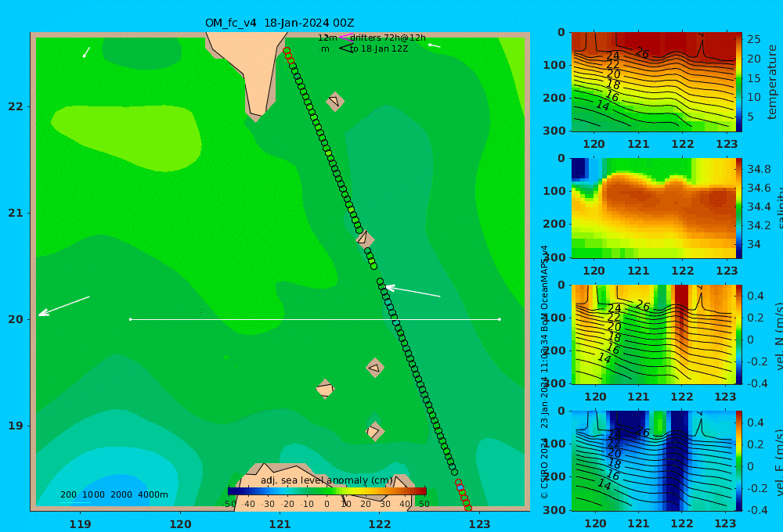This screenshot has width=783, height=532.
Task: Open the temperature section panel
Action: [x=653, y=82]
